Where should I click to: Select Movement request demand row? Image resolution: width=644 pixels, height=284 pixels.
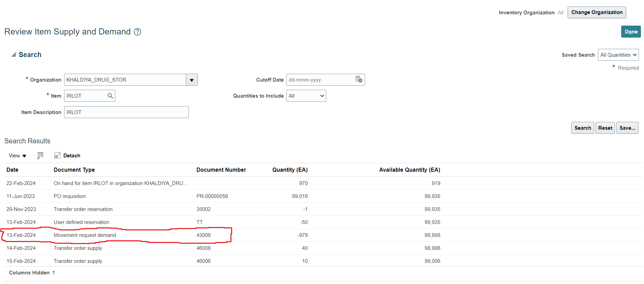[x=324, y=235]
